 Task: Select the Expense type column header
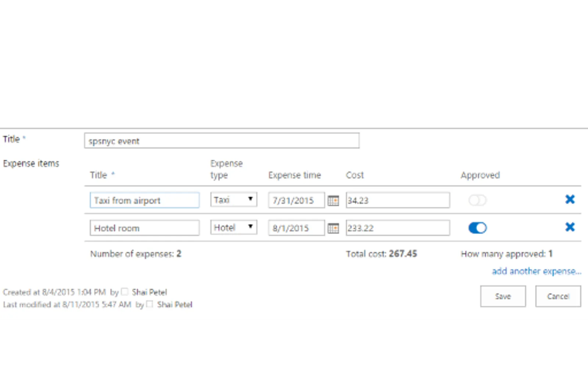point(226,169)
